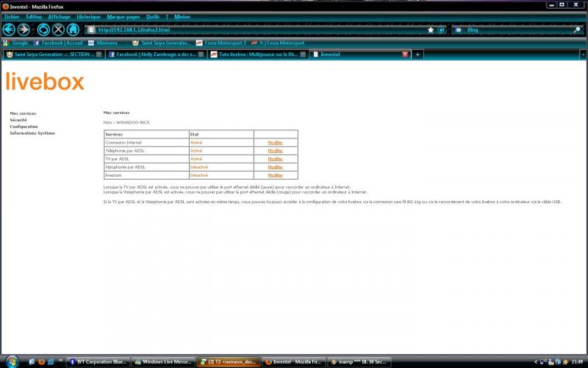Close the Facebook Nelly Zambragis tab
The height and width of the screenshot is (368, 588).
point(201,54)
